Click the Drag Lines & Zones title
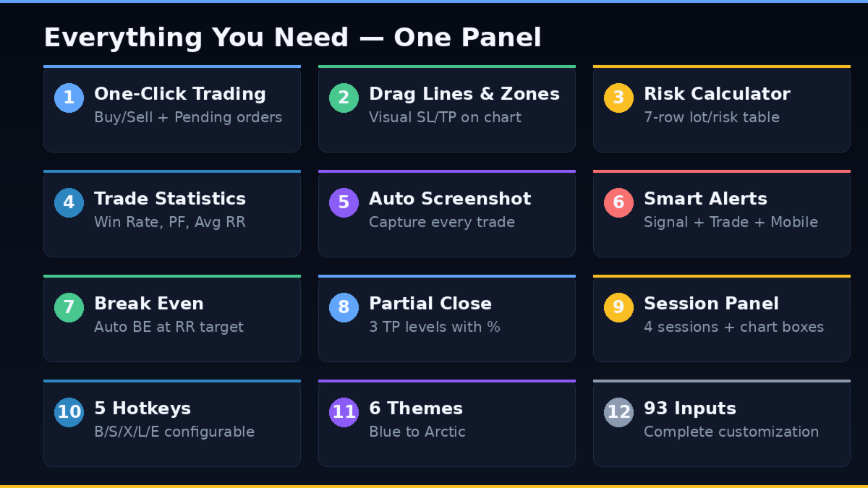Viewport: 868px width, 488px height. pyautogui.click(x=464, y=94)
